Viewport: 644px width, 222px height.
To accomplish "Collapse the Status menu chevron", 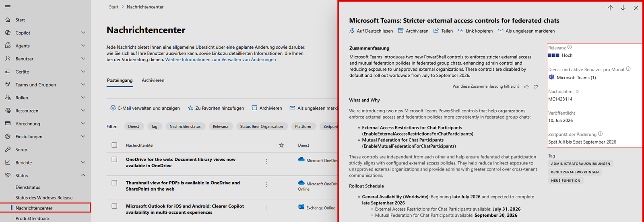I will tap(83, 175).
